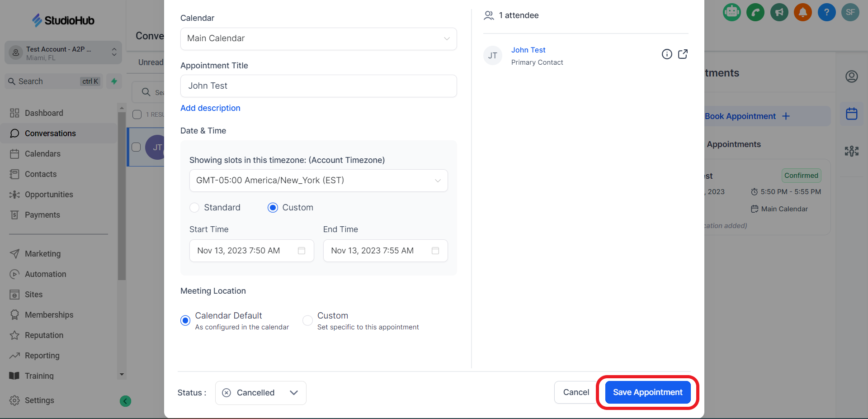Screen dimensions: 868x419
Task: Open John Test contact in new tab icon
Action: click(683, 54)
